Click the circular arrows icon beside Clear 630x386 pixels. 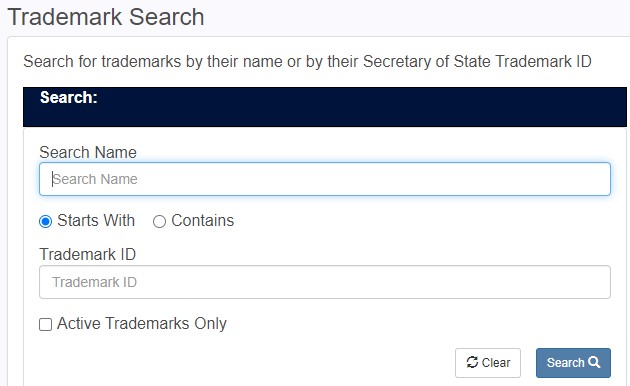(x=472, y=362)
